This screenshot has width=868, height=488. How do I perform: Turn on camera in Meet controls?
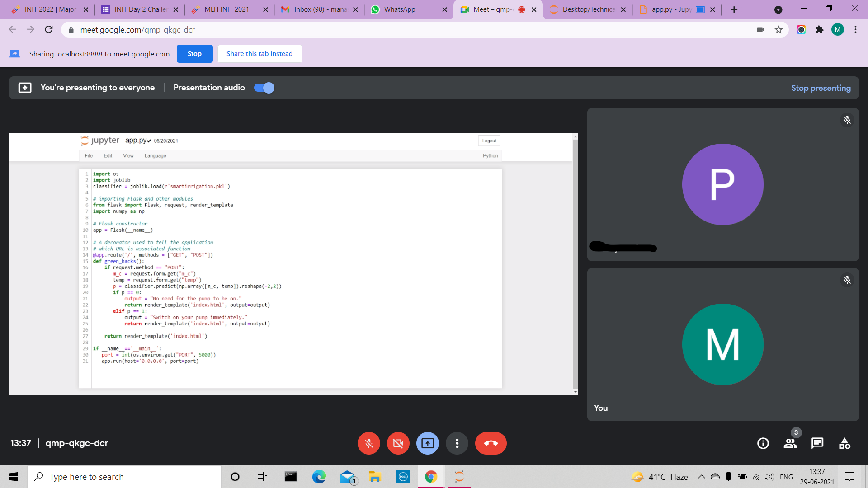[398, 443]
